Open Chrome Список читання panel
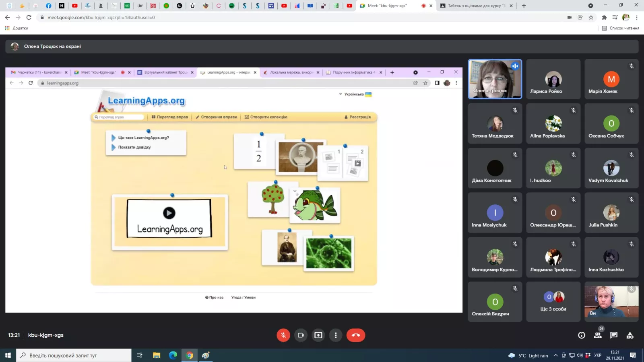 point(620,28)
